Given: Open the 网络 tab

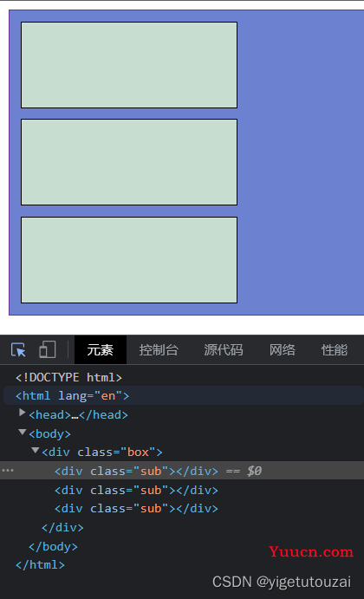Looking at the screenshot, I should (x=283, y=350).
